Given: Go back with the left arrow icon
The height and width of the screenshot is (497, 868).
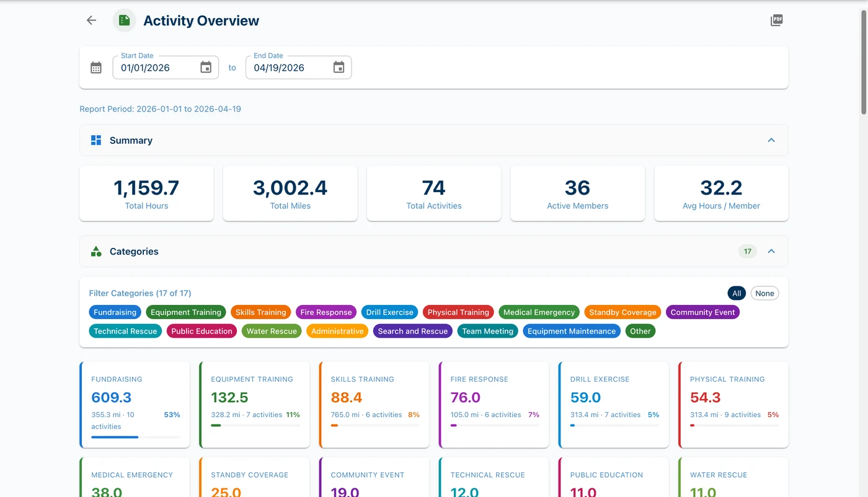Looking at the screenshot, I should 91,20.
